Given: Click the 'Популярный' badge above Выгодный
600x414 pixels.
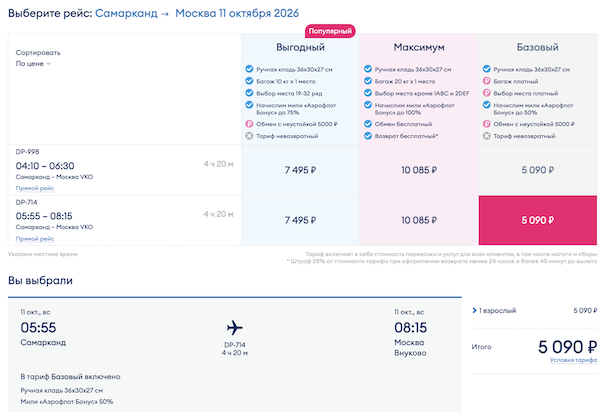Looking at the screenshot, I should (300, 31).
